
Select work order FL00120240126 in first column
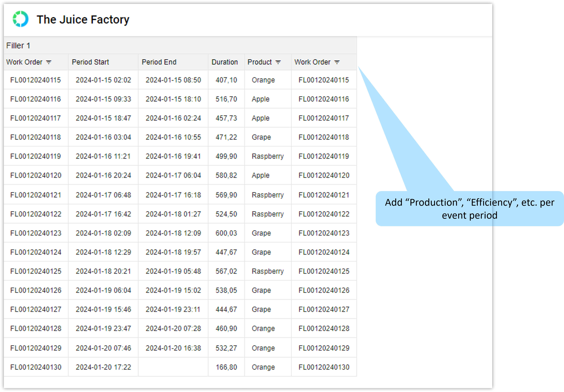tap(36, 290)
